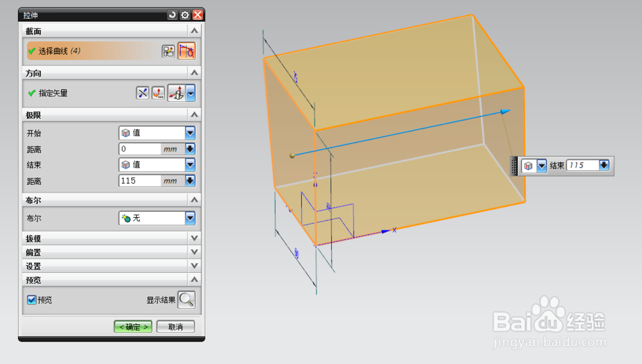This screenshot has width=642, height=364.
Task: Expand the 设置 section
Action: click(x=194, y=266)
